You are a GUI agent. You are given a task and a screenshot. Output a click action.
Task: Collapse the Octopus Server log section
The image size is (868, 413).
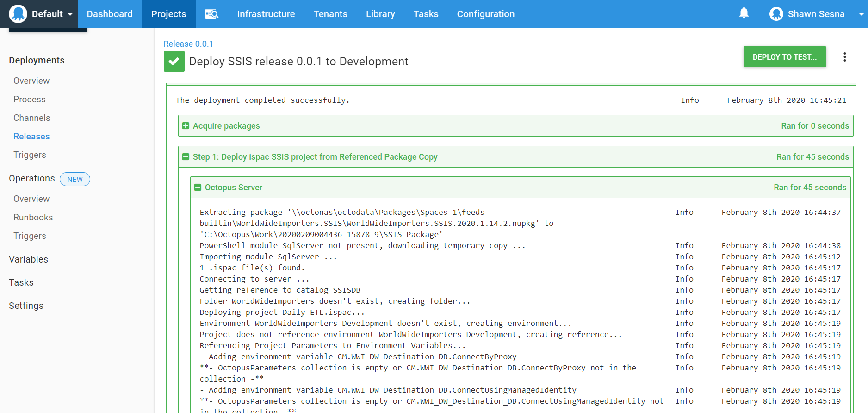tap(198, 188)
